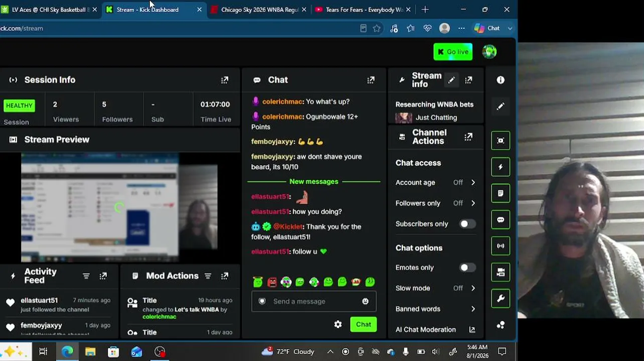Click the HEALTHY session status badge
Image resolution: width=644 pixels, height=361 pixels.
click(x=19, y=105)
